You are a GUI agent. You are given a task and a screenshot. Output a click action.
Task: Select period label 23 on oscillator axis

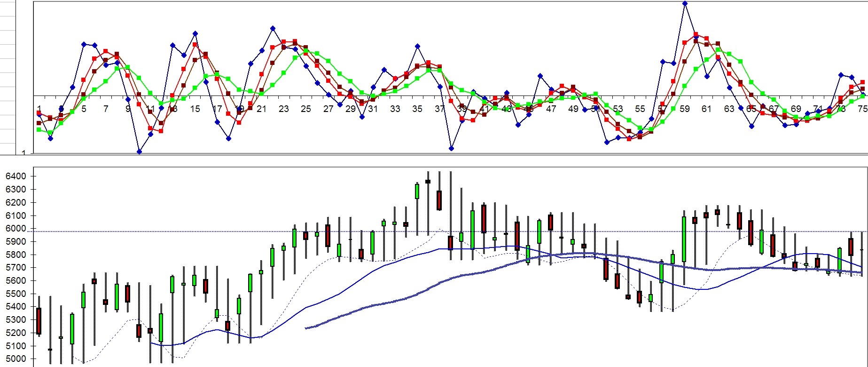[x=284, y=109]
